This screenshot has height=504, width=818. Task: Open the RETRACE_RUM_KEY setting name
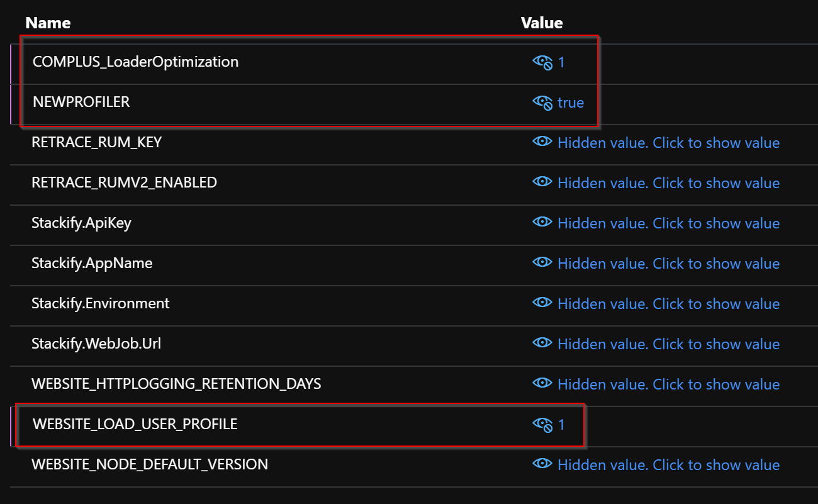coord(96,142)
